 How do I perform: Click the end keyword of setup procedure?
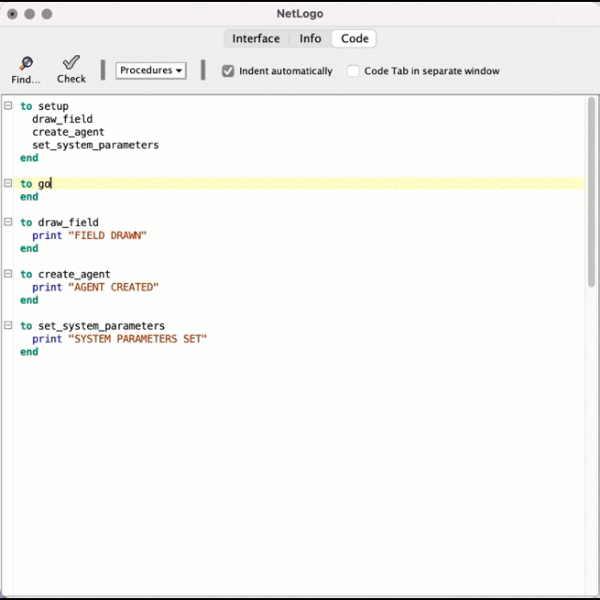29,158
